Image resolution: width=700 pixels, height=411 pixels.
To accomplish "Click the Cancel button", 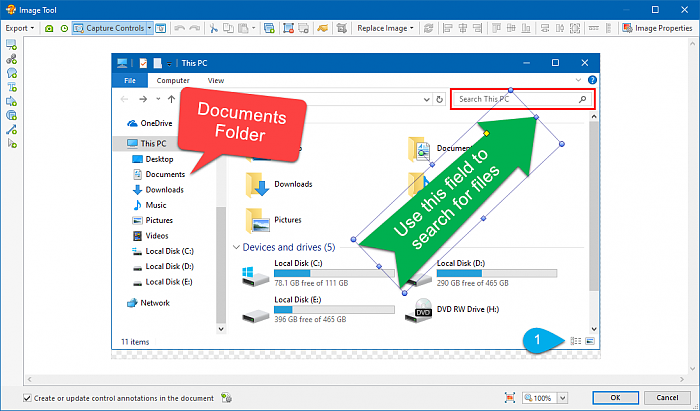I will pos(667,398).
